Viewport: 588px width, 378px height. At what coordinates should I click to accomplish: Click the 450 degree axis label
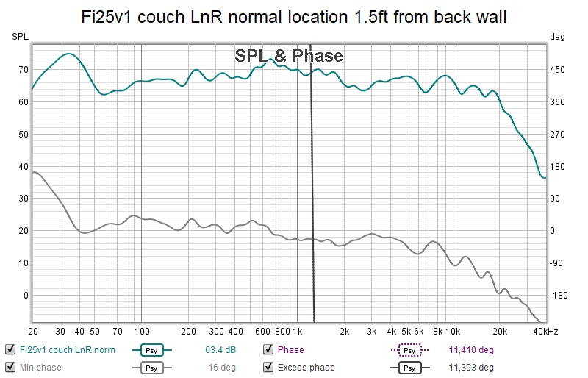point(557,70)
